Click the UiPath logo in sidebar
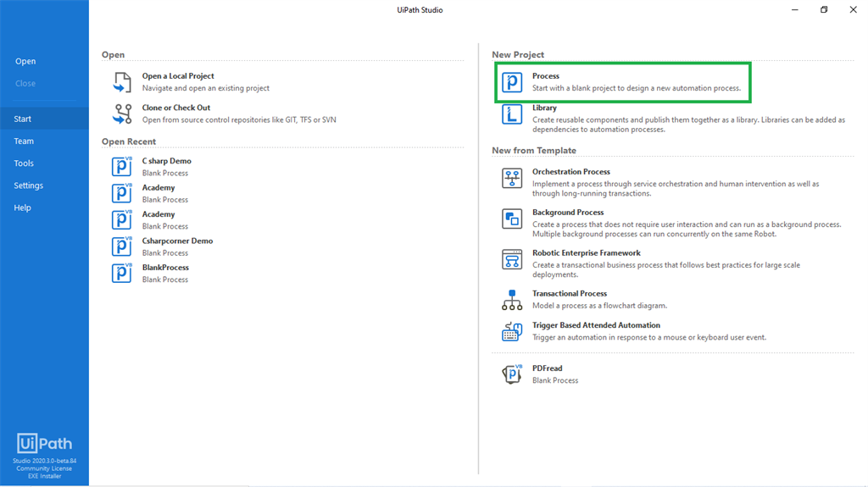 44,443
